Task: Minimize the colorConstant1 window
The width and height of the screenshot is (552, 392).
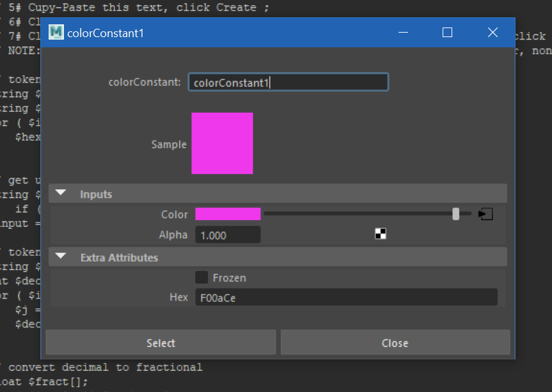Action: 402,32
